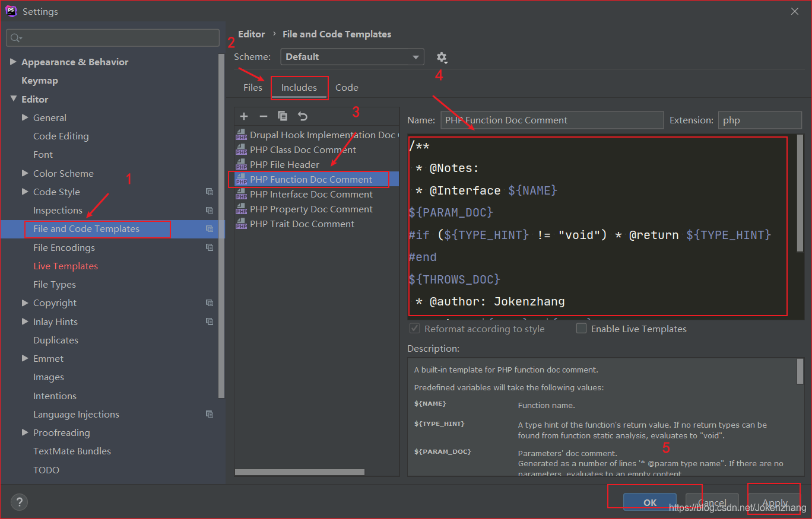Screen dimensions: 812x519
Task: Toggle Reformat according to style checkbox
Action: coord(414,329)
